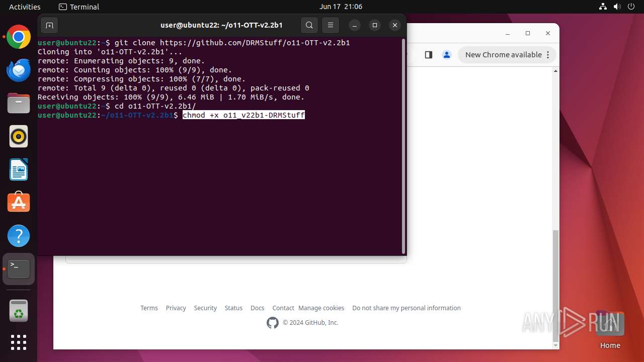This screenshot has width=644, height=362.
Task: Click the Manage cookies link
Action: tap(321, 308)
